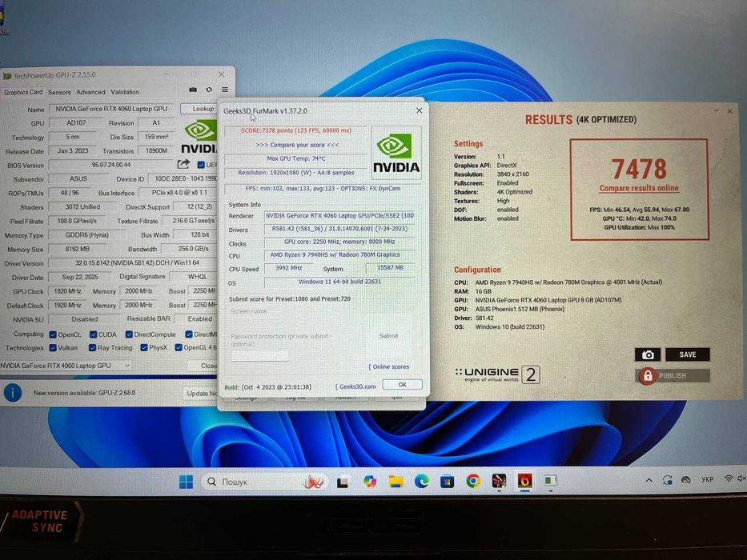Click 7478 score in Superposition
This screenshot has height=560, width=747.
tap(639, 169)
